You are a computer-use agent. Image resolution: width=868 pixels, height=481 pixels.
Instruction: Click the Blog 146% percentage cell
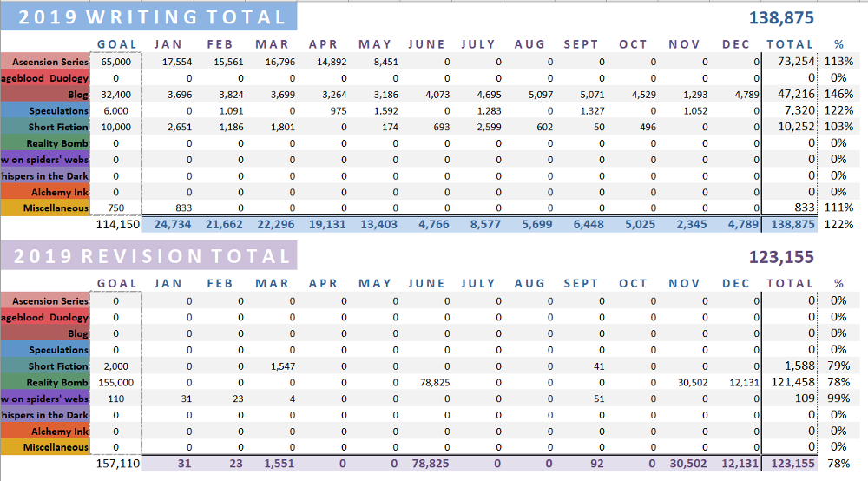pyautogui.click(x=838, y=95)
